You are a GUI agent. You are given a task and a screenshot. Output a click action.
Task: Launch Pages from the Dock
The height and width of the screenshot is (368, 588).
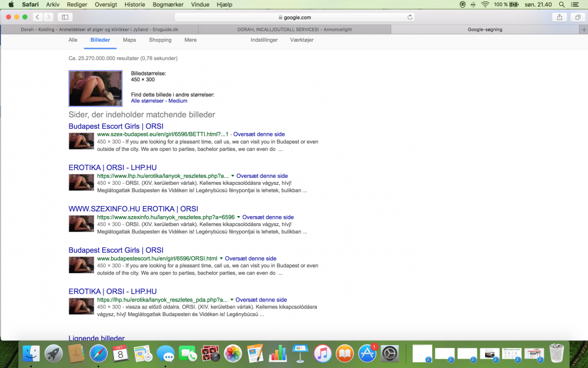(255, 354)
